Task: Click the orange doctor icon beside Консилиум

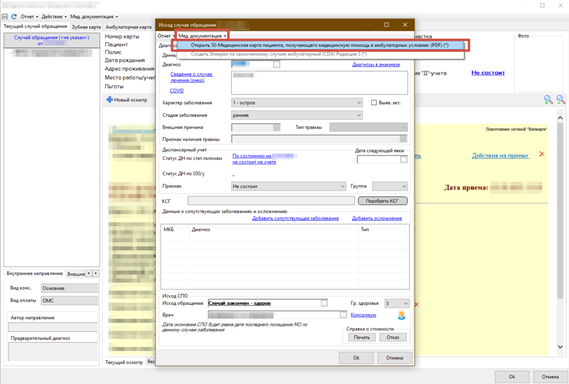Action: [401, 315]
